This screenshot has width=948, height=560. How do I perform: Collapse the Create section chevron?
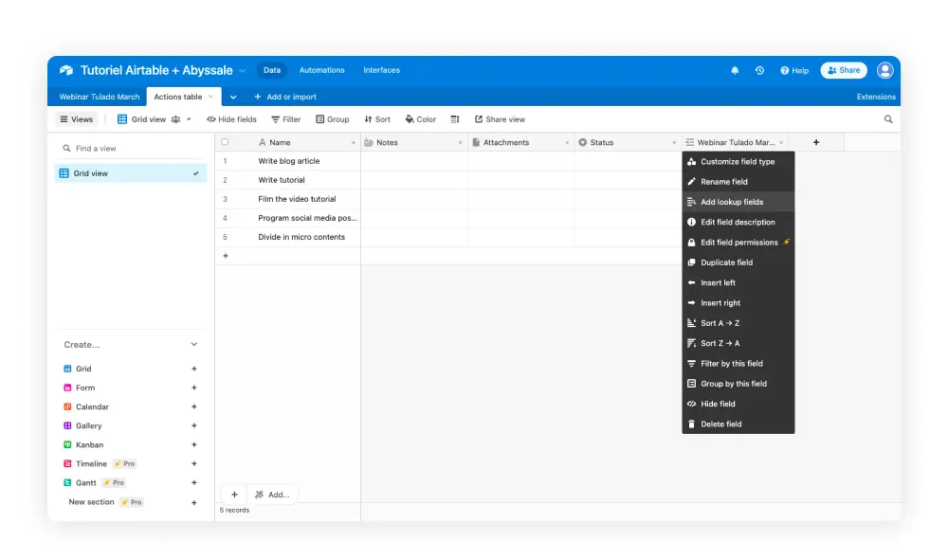(194, 344)
